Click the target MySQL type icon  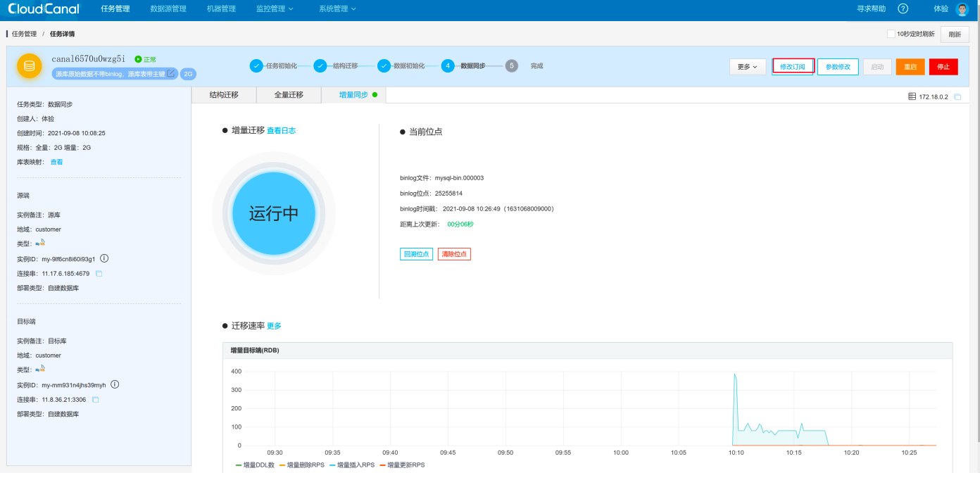click(x=40, y=369)
